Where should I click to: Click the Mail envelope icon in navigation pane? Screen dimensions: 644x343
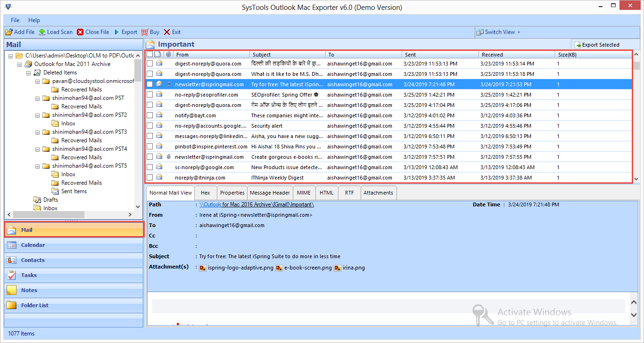coord(12,230)
